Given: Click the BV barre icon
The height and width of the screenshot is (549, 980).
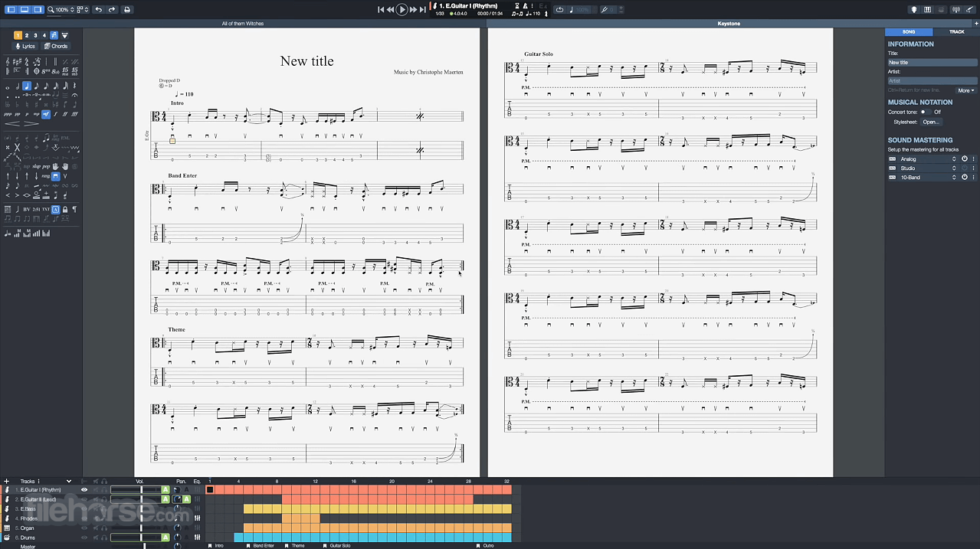Looking at the screenshot, I should click(27, 209).
